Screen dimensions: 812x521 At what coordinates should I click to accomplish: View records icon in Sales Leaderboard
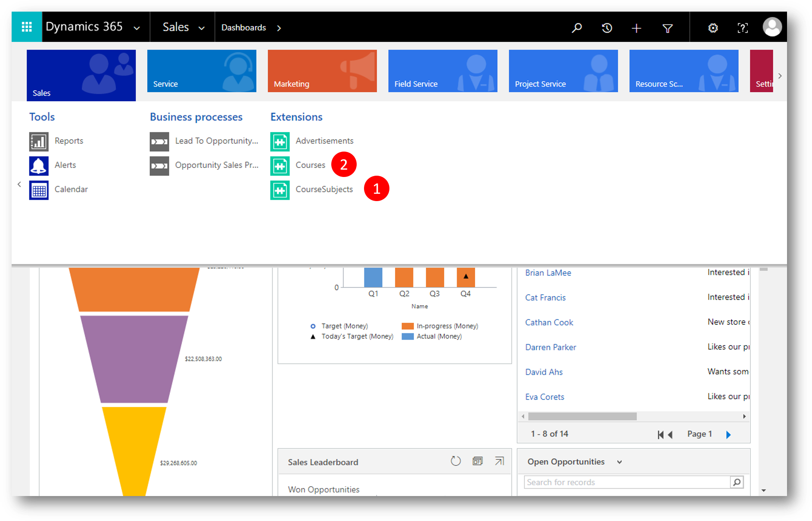[477, 461]
